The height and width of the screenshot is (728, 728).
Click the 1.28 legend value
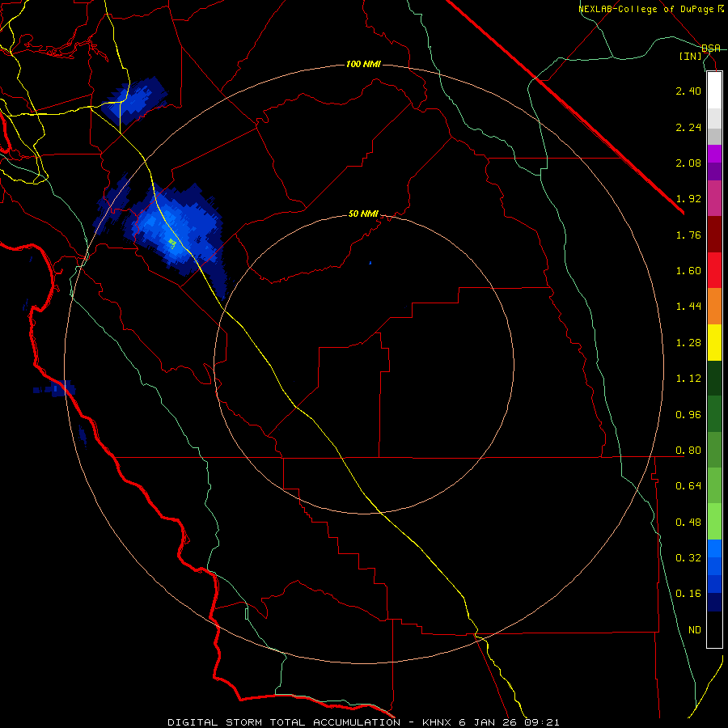pyautogui.click(x=688, y=343)
